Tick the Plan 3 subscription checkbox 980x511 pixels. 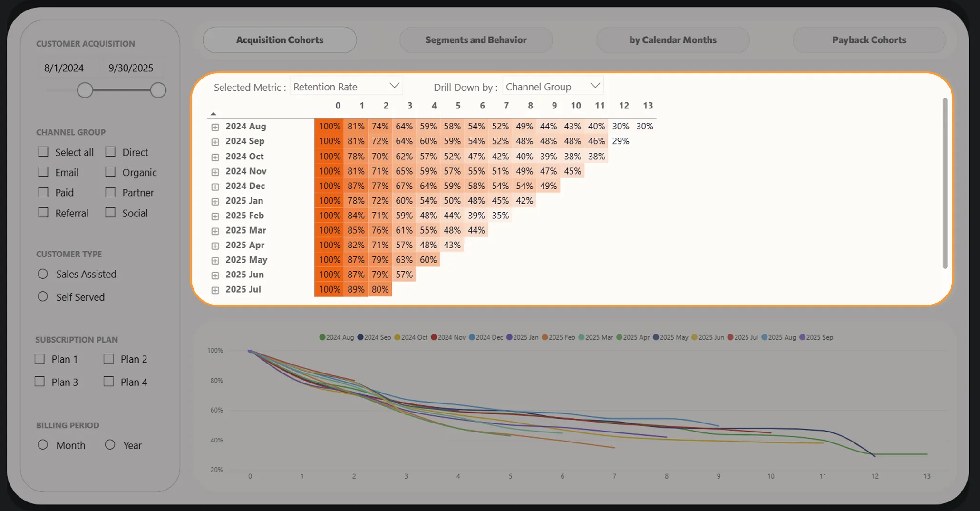tap(40, 382)
